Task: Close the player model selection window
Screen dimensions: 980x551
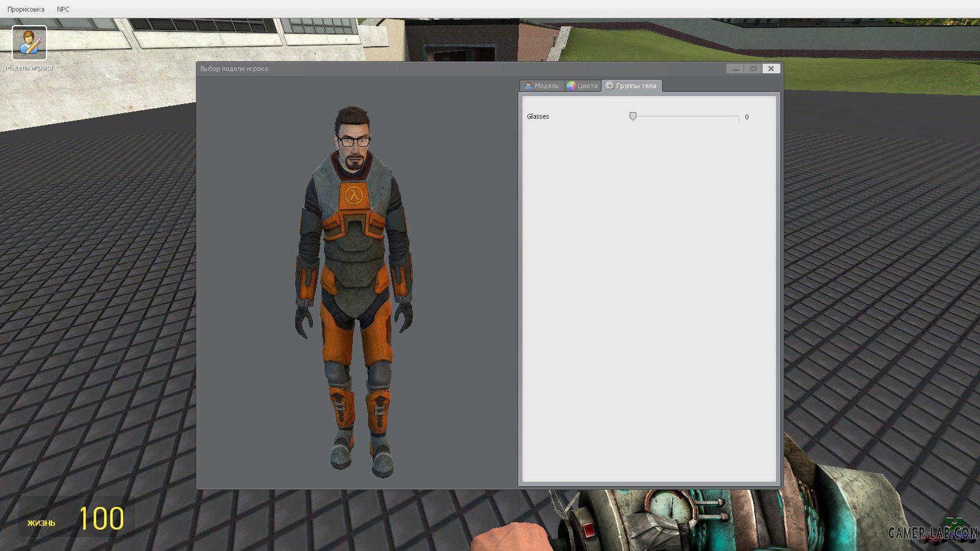Action: tap(771, 69)
